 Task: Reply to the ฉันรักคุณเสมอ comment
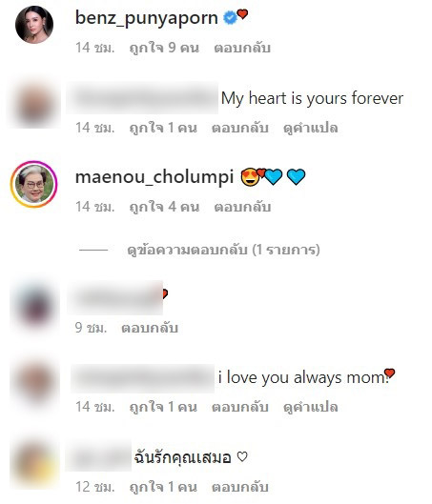(240, 487)
